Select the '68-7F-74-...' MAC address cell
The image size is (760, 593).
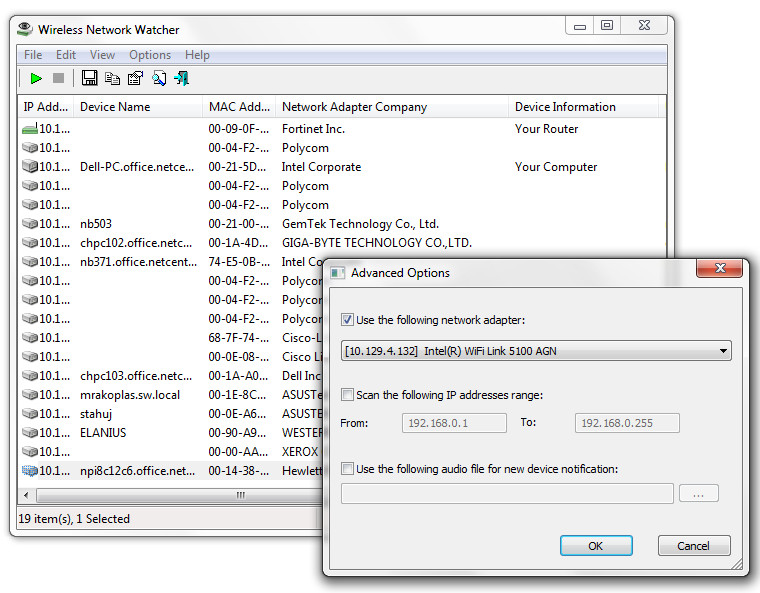click(x=238, y=338)
